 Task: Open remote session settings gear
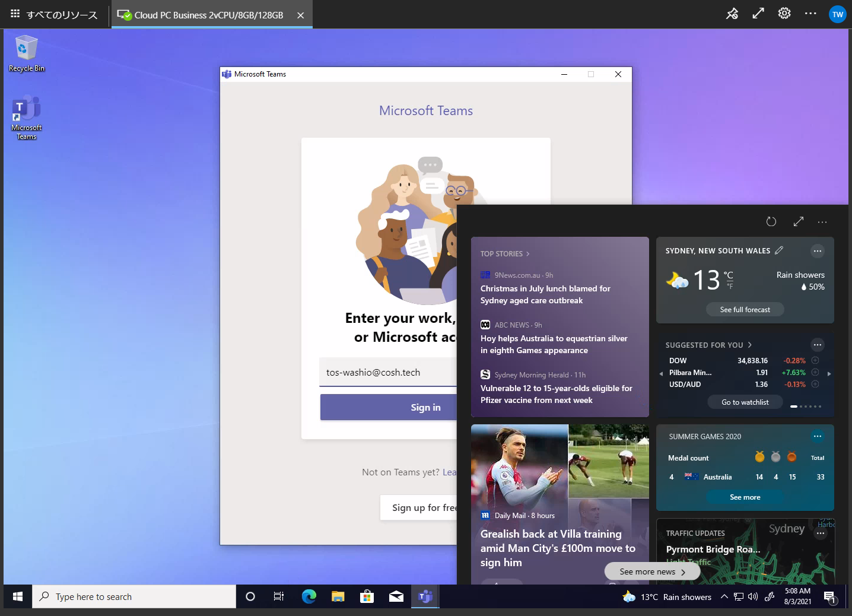784,14
